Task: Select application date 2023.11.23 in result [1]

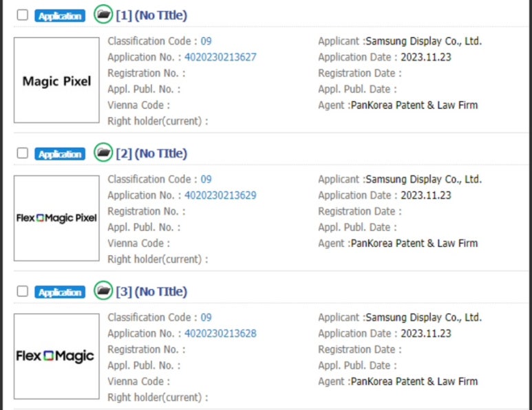Action: click(426, 57)
